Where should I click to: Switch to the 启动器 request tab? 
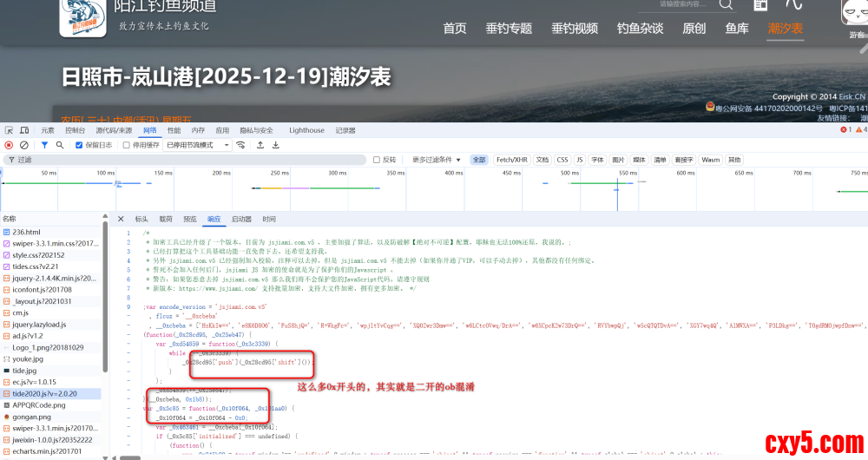tap(241, 220)
